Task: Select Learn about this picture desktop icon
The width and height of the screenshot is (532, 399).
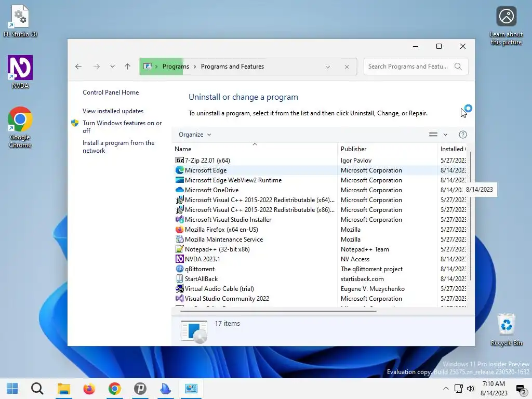Action: tap(506, 26)
